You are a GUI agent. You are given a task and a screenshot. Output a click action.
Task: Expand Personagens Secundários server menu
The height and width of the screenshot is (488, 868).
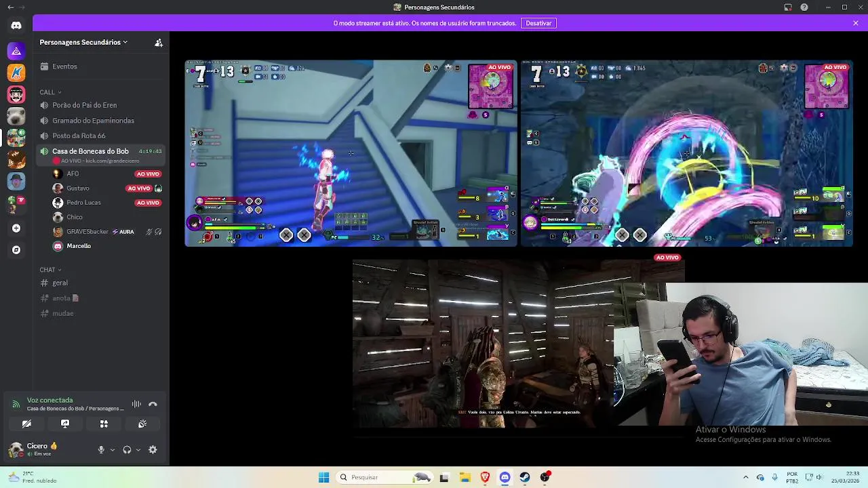click(83, 42)
